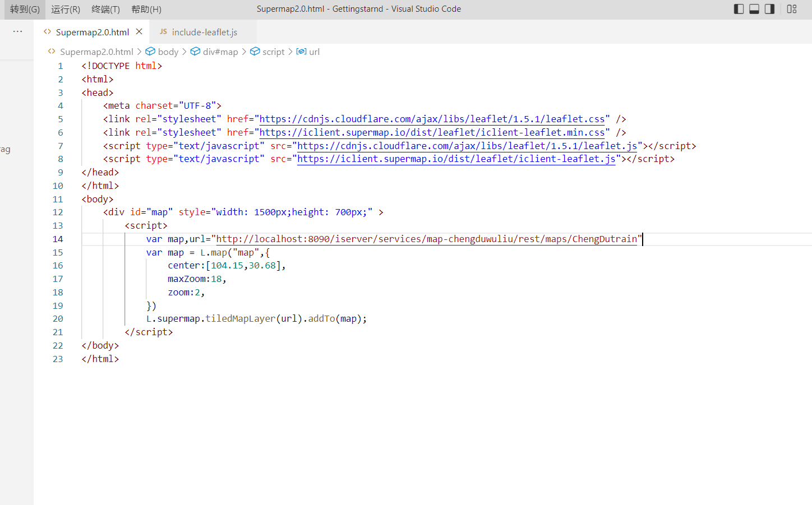Click the url variable icon in breadcrumb
The height and width of the screenshot is (505, 812).
[x=301, y=52]
